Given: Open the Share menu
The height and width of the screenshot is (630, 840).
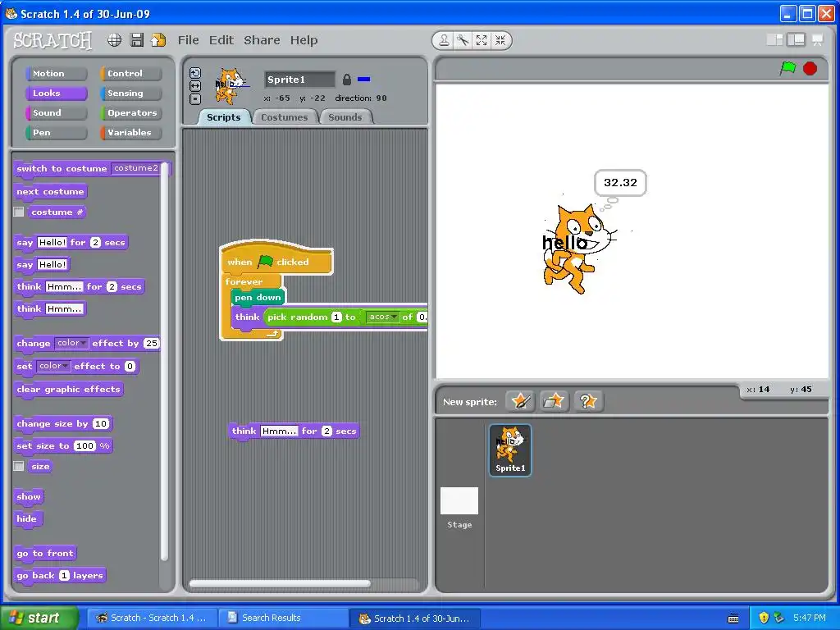Looking at the screenshot, I should [x=262, y=40].
